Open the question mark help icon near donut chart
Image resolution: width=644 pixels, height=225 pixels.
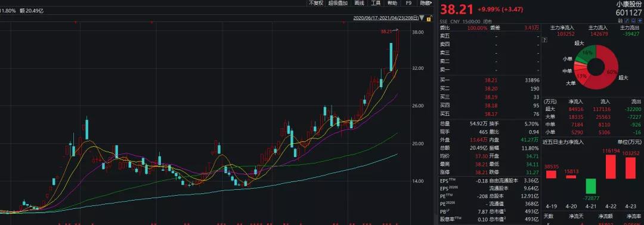click(x=545, y=40)
